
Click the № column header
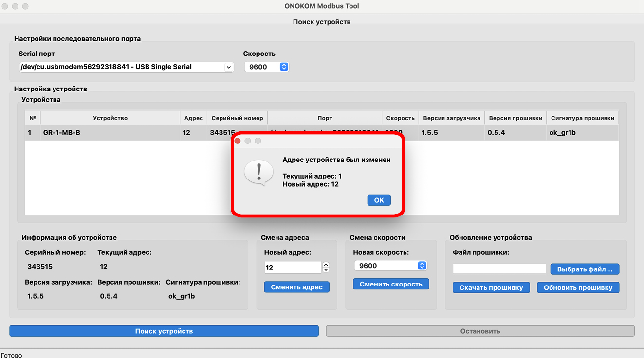click(33, 118)
